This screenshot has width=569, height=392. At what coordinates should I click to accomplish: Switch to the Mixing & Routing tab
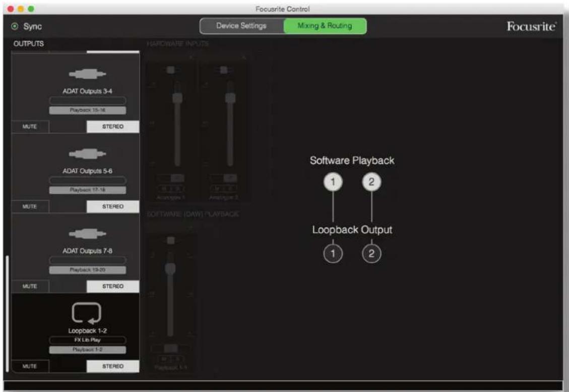point(325,26)
